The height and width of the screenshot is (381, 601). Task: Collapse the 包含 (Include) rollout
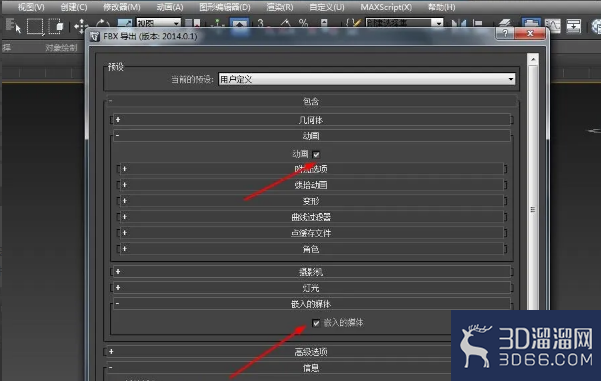pyautogui.click(x=310, y=101)
